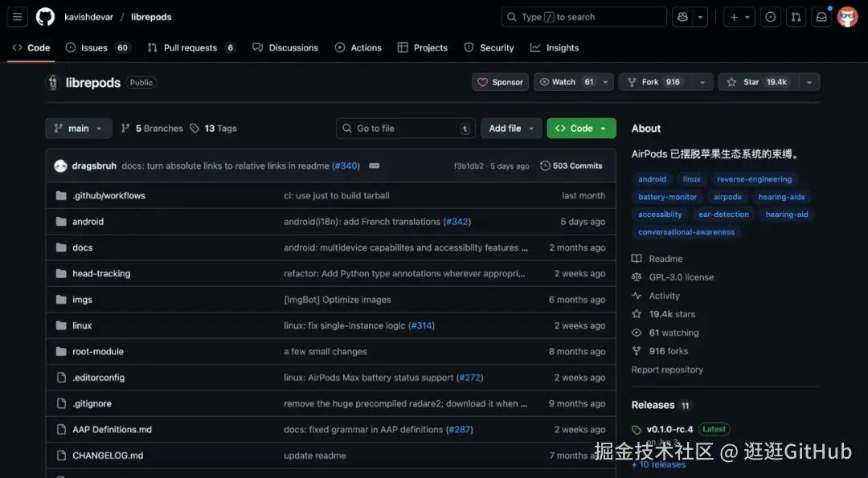
Task: Switch to the Code tab
Action: pos(31,47)
